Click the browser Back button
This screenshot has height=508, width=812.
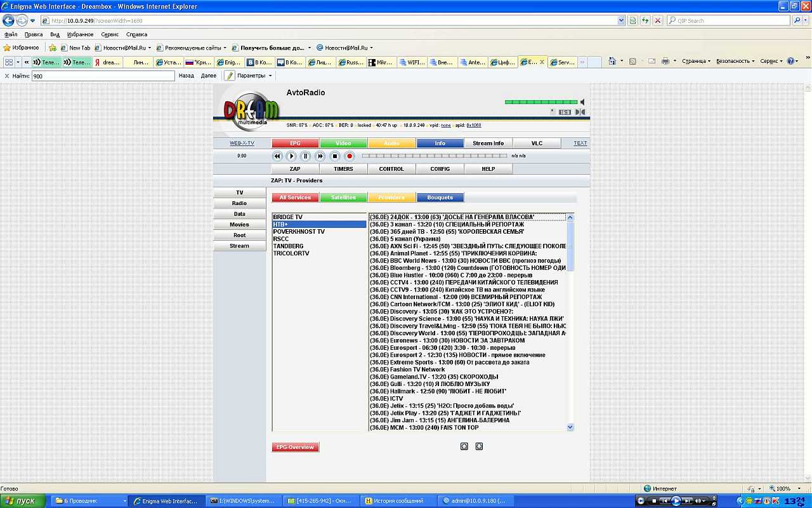tap(9, 20)
